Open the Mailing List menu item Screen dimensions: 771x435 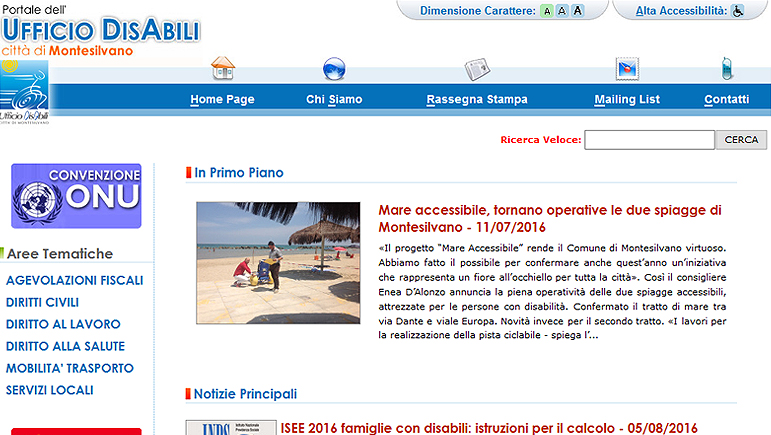click(x=627, y=99)
